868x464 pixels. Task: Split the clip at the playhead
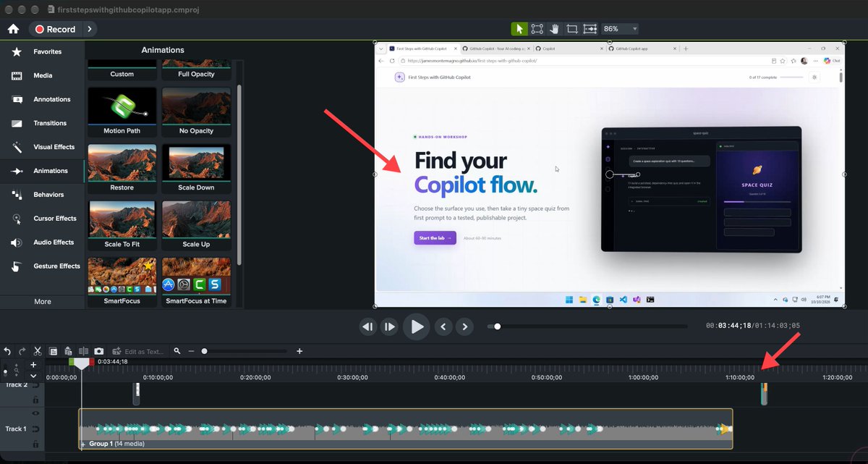pyautogui.click(x=83, y=351)
